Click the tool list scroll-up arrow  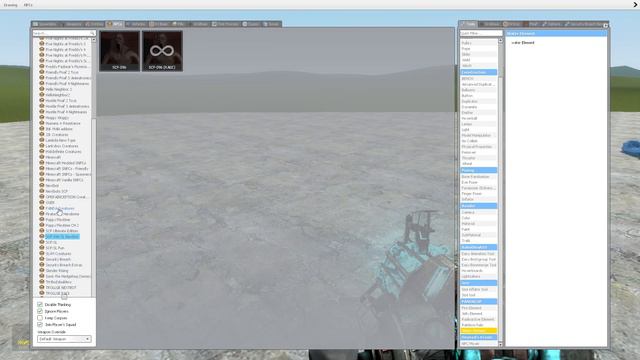pos(500,40)
